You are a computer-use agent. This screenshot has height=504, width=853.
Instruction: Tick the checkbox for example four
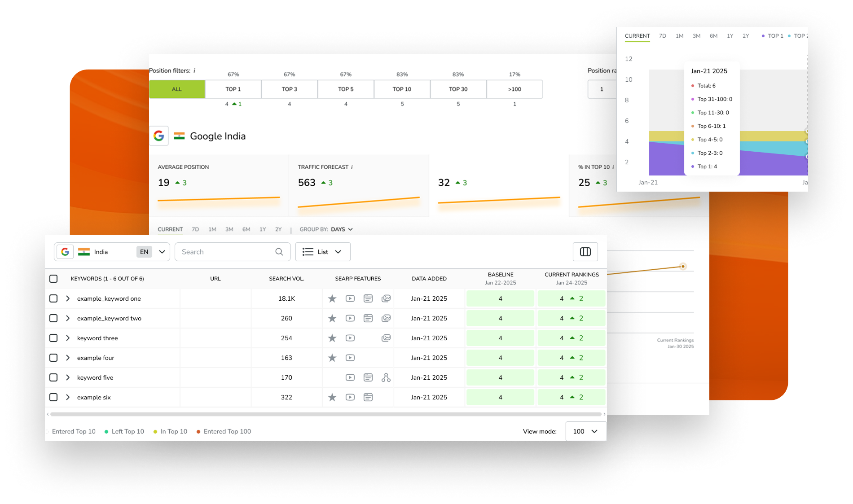53,358
